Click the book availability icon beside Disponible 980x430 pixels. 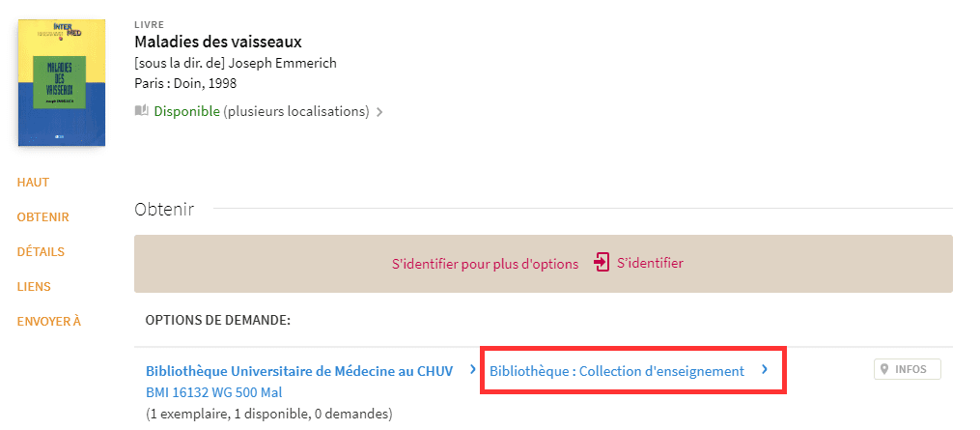point(142,111)
